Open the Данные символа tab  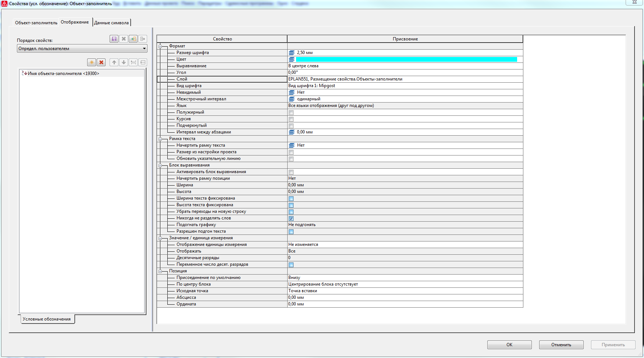(111, 23)
